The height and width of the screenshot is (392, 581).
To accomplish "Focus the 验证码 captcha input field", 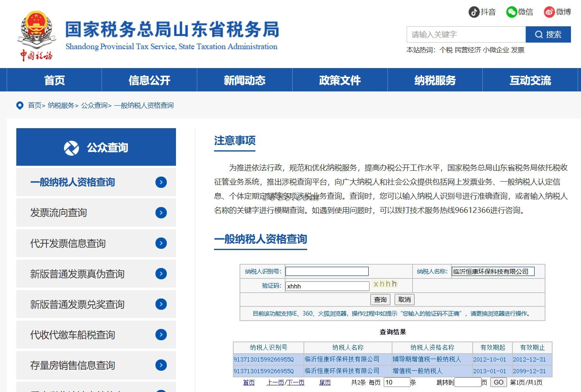I will click(x=327, y=286).
